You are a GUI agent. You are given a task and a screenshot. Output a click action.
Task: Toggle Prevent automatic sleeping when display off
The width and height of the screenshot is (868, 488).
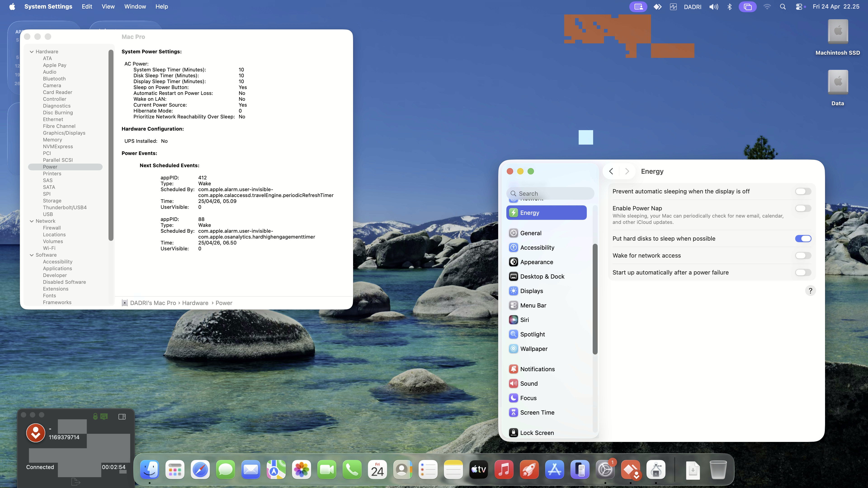(803, 191)
